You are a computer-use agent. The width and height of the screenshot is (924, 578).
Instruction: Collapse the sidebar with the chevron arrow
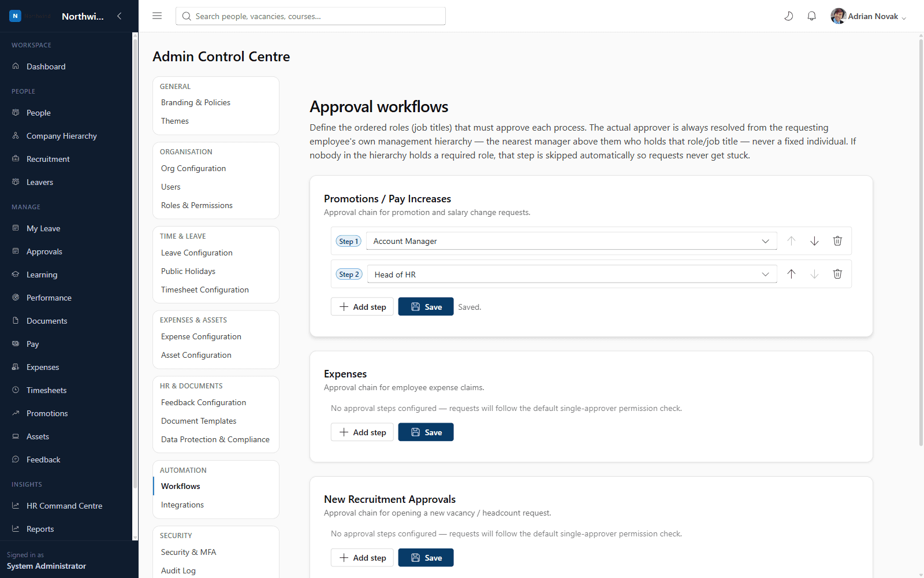click(x=119, y=16)
